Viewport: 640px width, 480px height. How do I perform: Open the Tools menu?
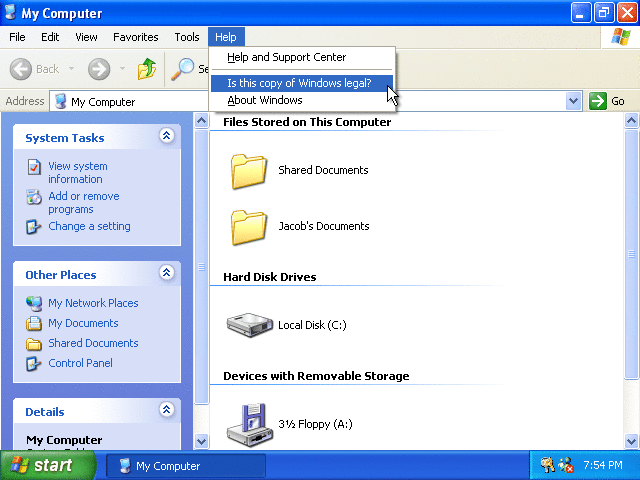point(187,37)
